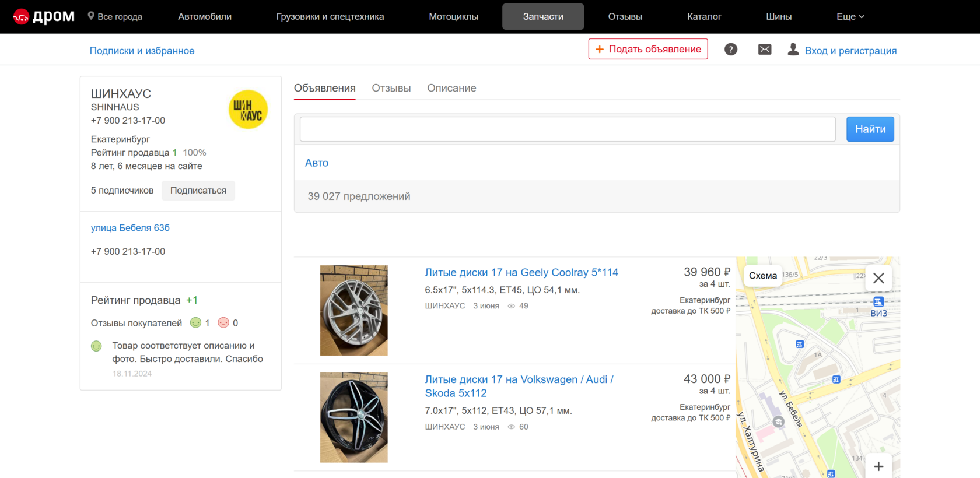
Task: Open Вход и регистрация link
Action: 850,51
